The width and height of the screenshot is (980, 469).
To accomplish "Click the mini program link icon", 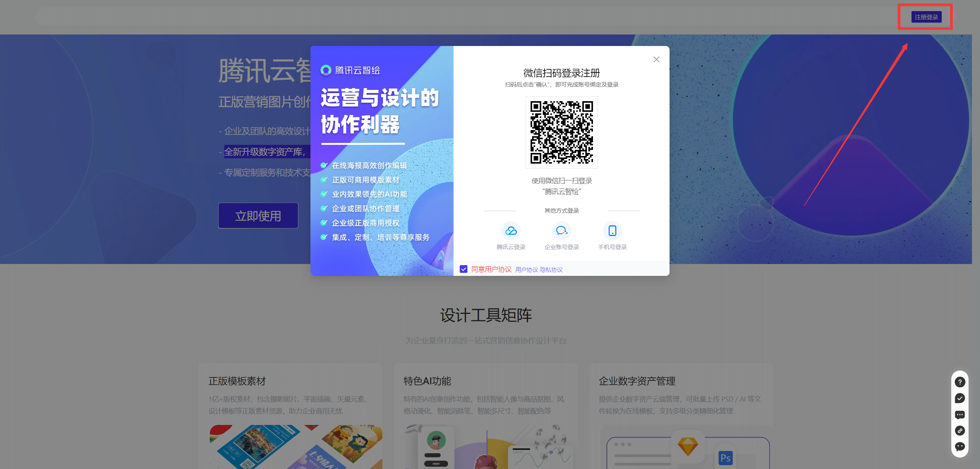I will tap(960, 431).
